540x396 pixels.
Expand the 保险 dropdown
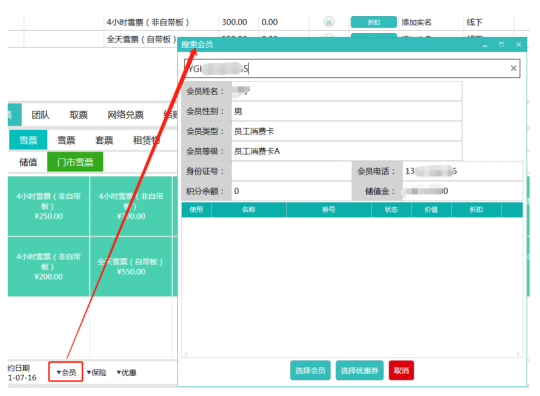[96, 372]
